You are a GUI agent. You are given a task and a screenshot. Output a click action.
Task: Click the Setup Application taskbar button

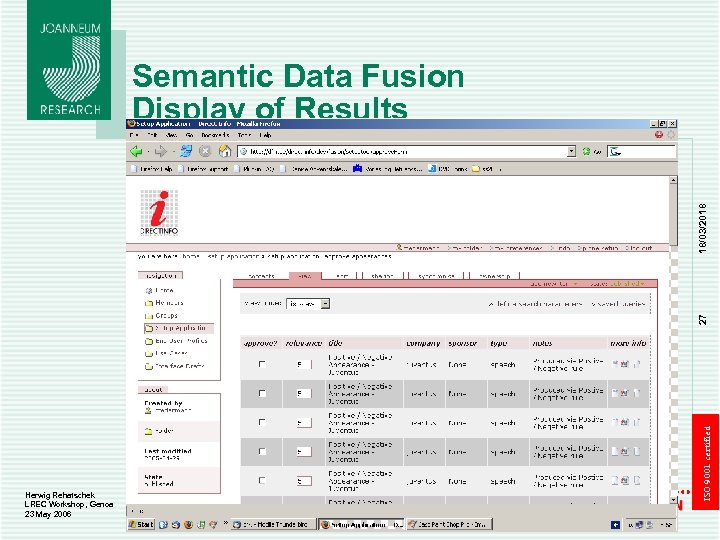tap(361, 524)
